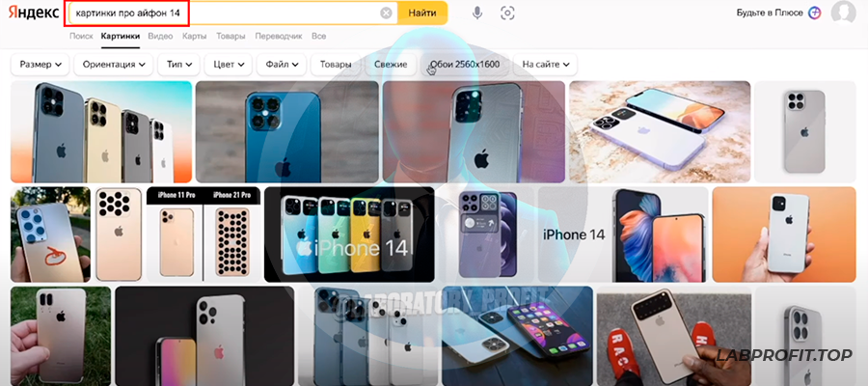Image resolution: width=868 pixels, height=386 pixels.
Task: Expand the На сайте filter dropdown
Action: 545,65
